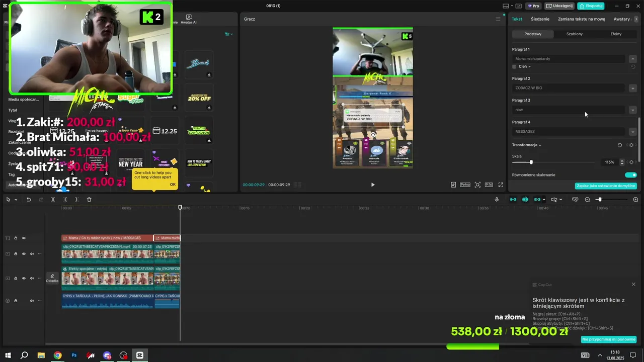Image resolution: width=644 pixels, height=362 pixels.
Task: Expand Paragraf 4 dropdown arrow
Action: click(633, 132)
